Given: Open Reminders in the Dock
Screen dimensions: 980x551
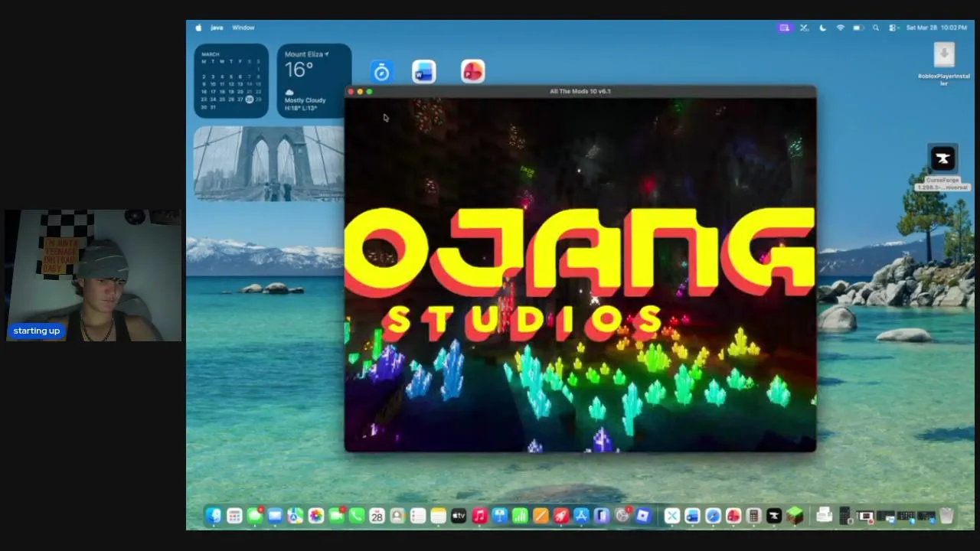Looking at the screenshot, I should click(417, 516).
